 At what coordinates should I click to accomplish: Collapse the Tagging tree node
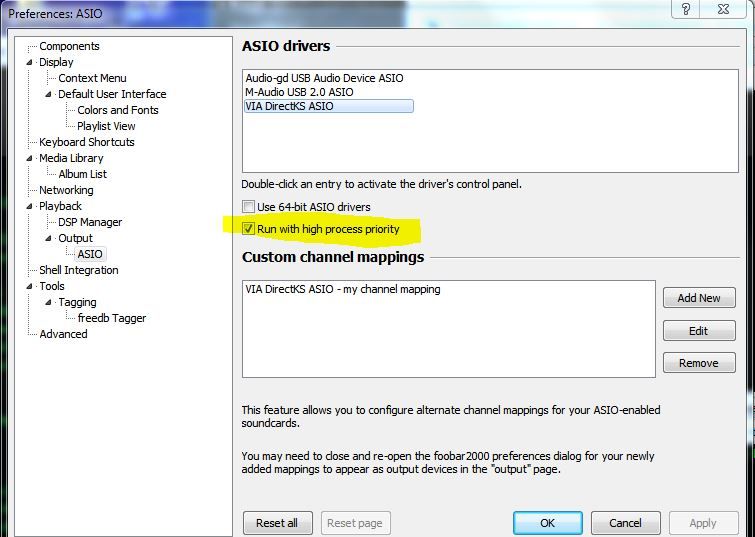point(49,302)
